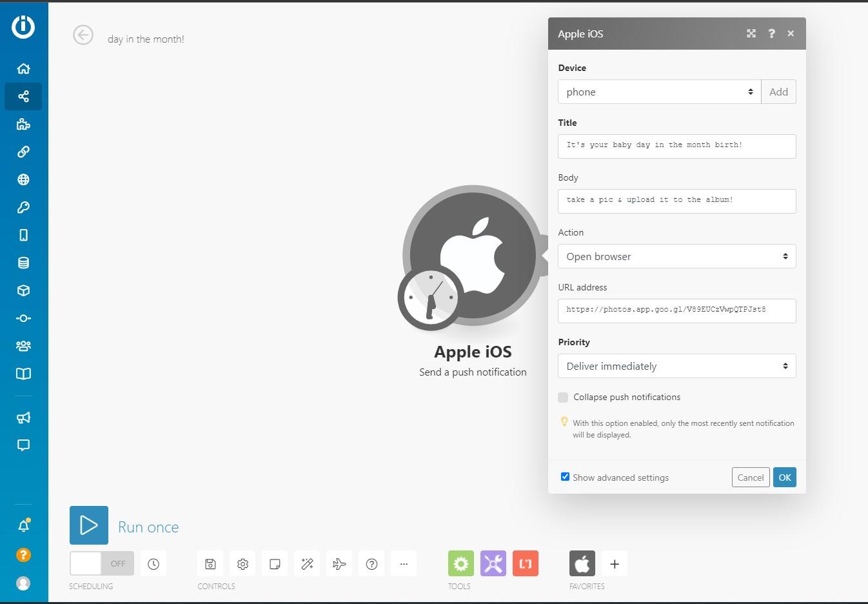868x604 pixels.
Task: Open What's new megaphone icon
Action: [x=23, y=418]
